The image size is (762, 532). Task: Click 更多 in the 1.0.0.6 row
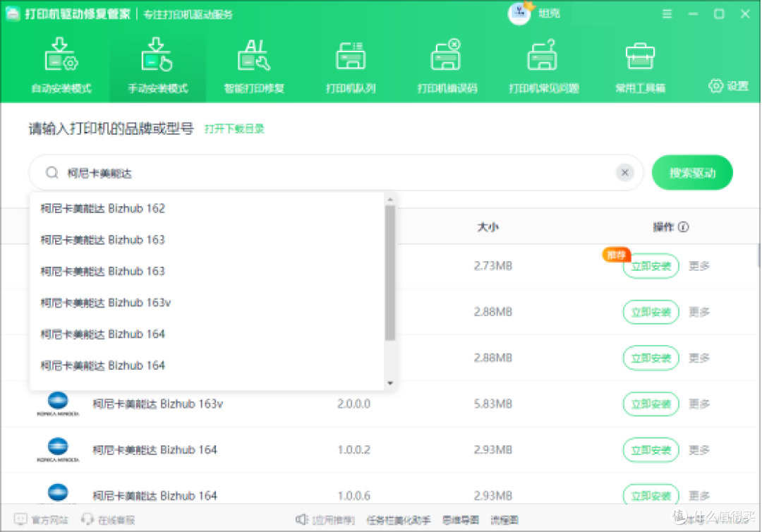pyautogui.click(x=699, y=495)
